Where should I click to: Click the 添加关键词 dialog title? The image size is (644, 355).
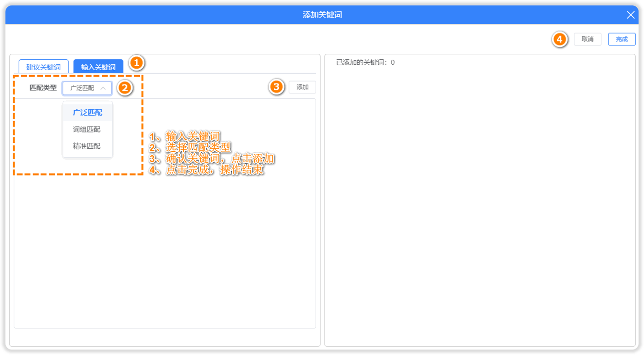click(322, 15)
